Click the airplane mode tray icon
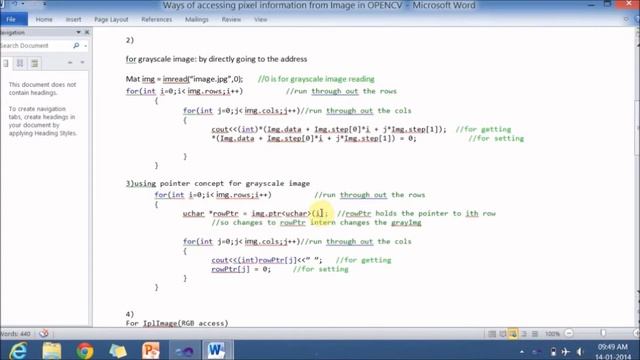 point(565,351)
